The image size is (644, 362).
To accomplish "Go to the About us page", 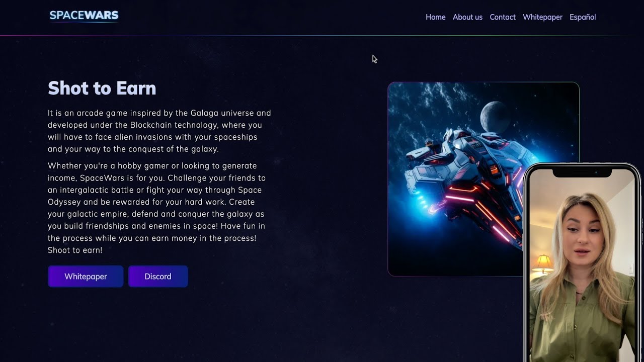I will (467, 17).
